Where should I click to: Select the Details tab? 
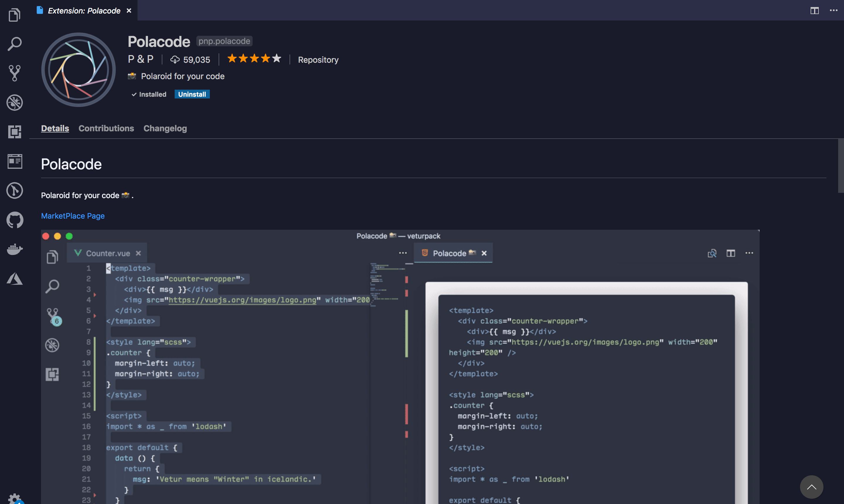[55, 128]
